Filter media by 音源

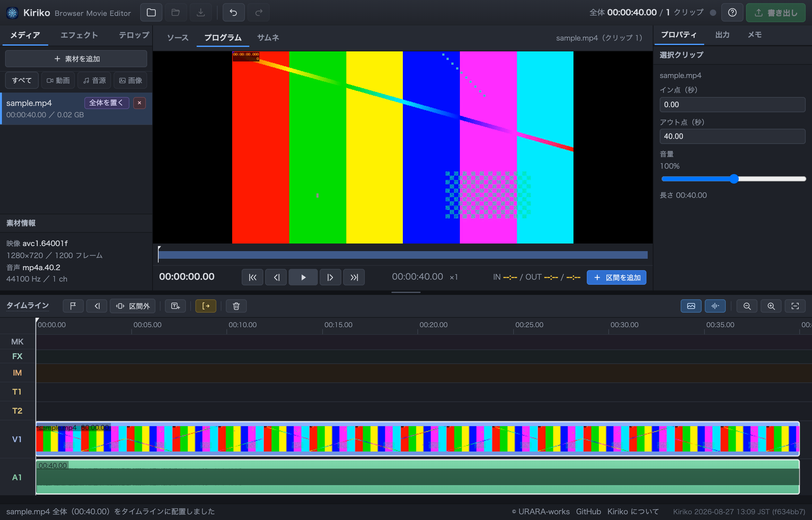coord(94,80)
